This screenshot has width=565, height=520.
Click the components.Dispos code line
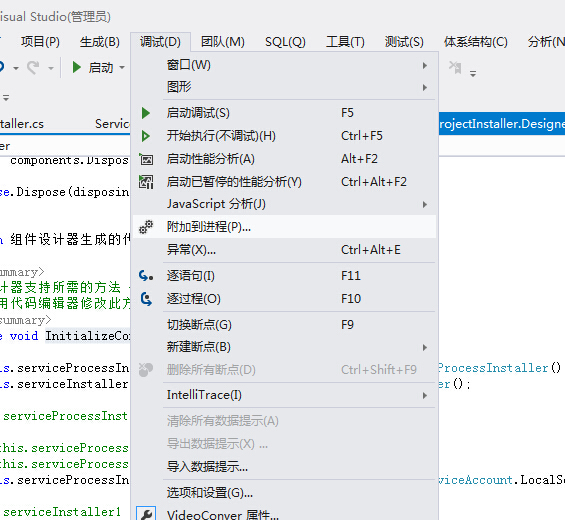(x=69, y=160)
